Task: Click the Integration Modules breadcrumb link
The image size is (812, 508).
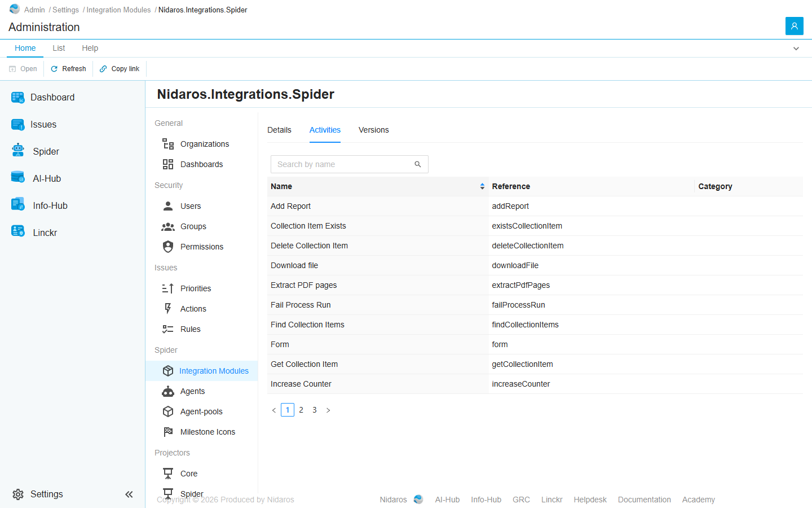Action: tap(118, 10)
